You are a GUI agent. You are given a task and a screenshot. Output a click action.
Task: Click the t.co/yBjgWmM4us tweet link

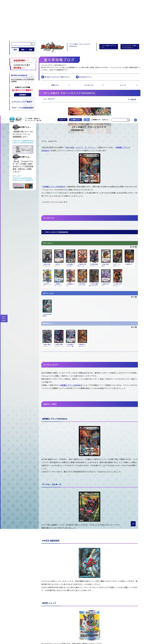point(24,140)
